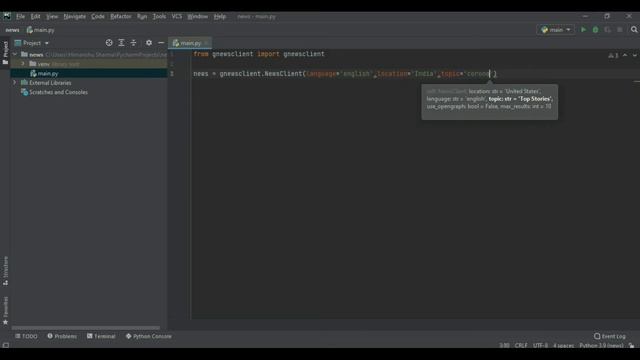Viewport: 640px width, 360px height.
Task: Click the import line in editor
Action: tap(259, 54)
